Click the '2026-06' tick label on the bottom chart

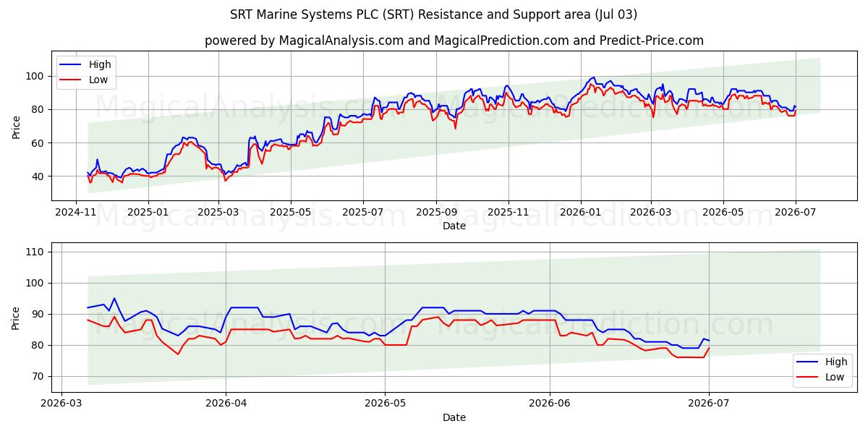[x=550, y=404]
